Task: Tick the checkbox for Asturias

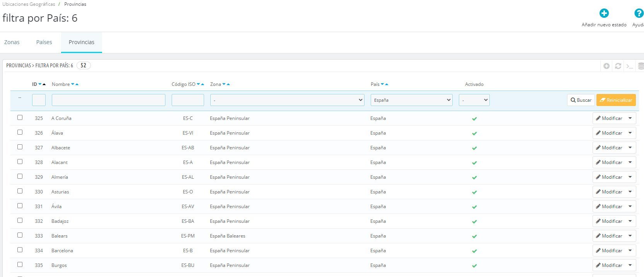Action: pyautogui.click(x=20, y=191)
